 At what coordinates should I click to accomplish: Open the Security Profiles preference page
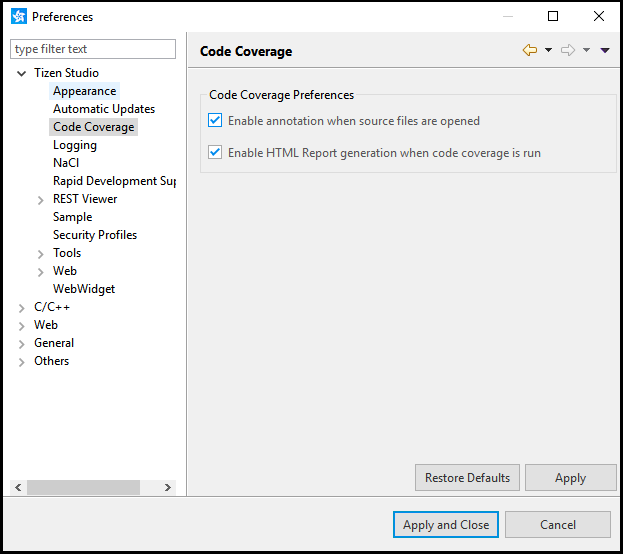click(95, 235)
